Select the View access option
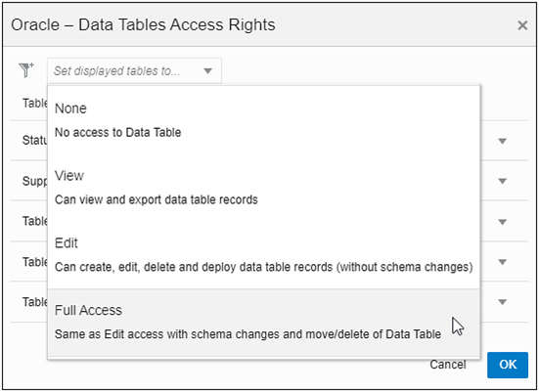The width and height of the screenshot is (539, 392). [264, 188]
